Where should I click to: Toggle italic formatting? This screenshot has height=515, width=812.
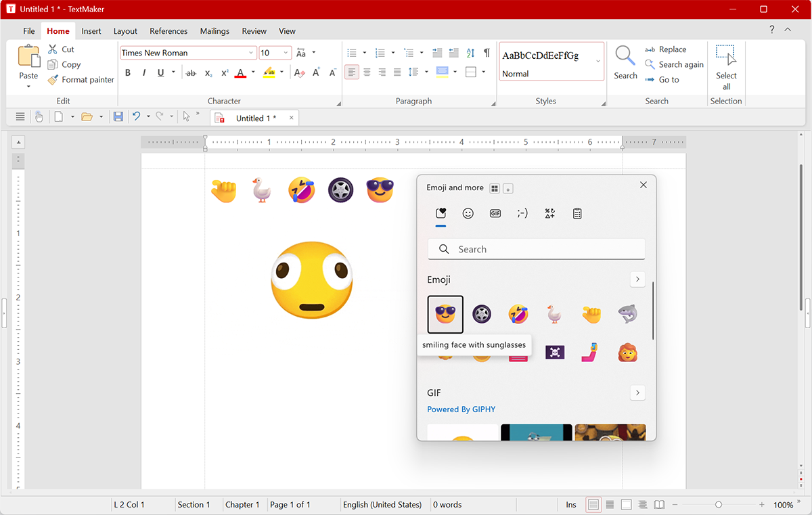click(144, 72)
